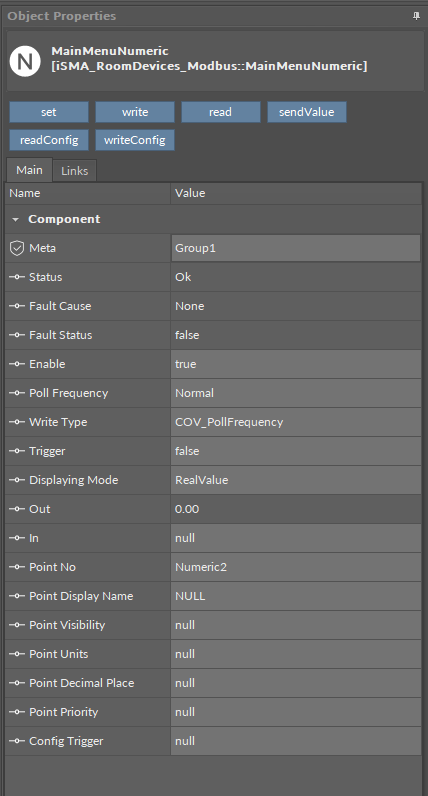
Task: Click the pin icon in Object Properties header
Action: (416, 16)
